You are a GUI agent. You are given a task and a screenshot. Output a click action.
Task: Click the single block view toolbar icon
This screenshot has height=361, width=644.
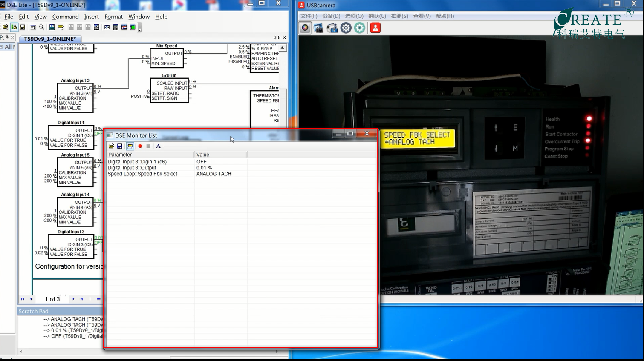click(x=107, y=27)
